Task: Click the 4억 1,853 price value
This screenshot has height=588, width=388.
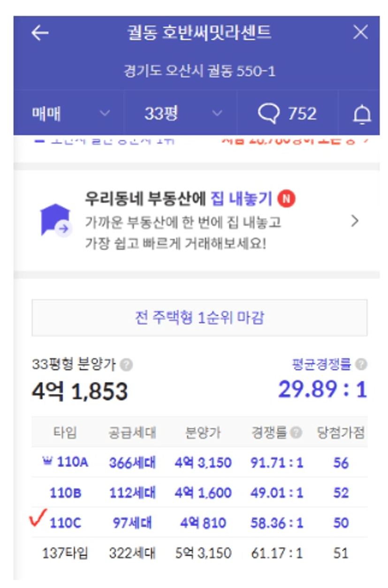Action: coord(80,391)
